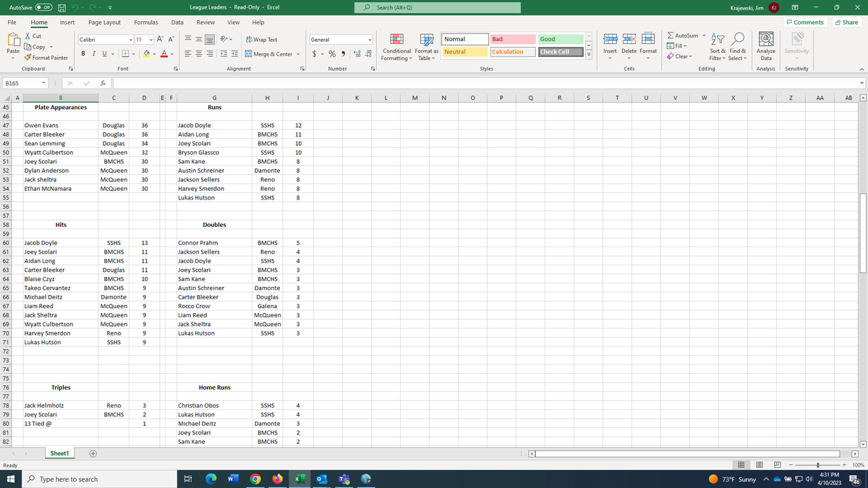The image size is (868, 488).
Task: Apply the yellow fill color bucket
Action: pos(145,54)
